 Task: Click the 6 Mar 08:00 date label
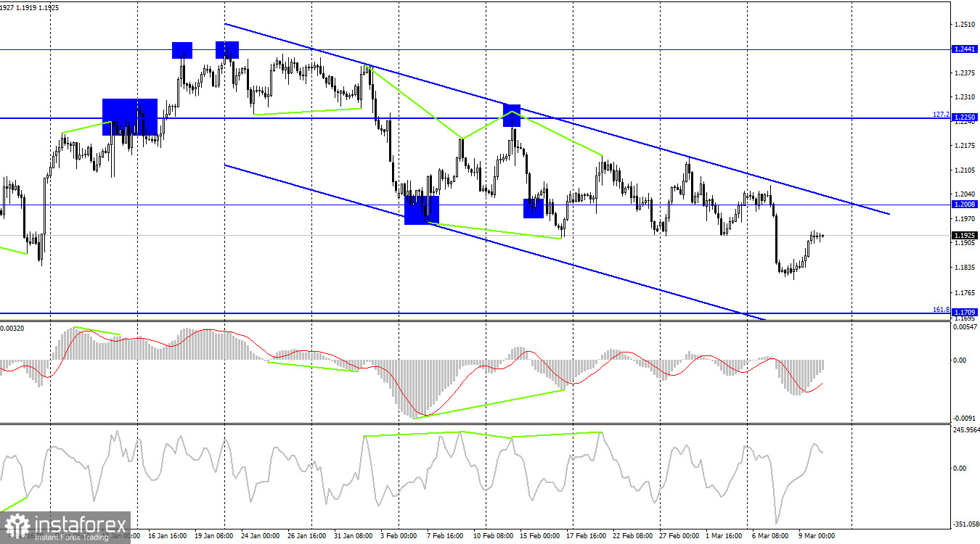click(x=770, y=537)
